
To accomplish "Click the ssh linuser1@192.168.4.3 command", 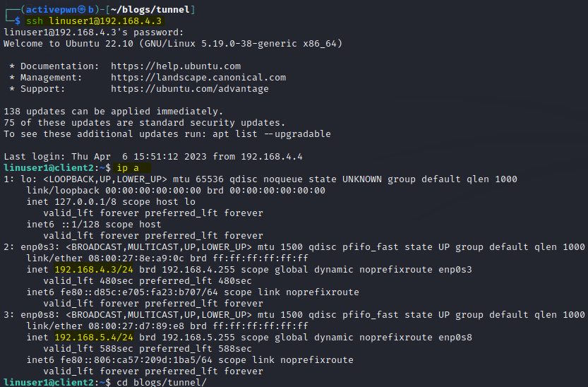I will click(94, 21).
